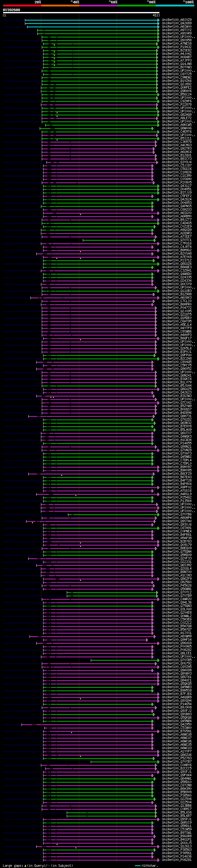Click the green ~80% identity legend segment
Viewport: 197px width, 868px height.
[x=137, y=6]
